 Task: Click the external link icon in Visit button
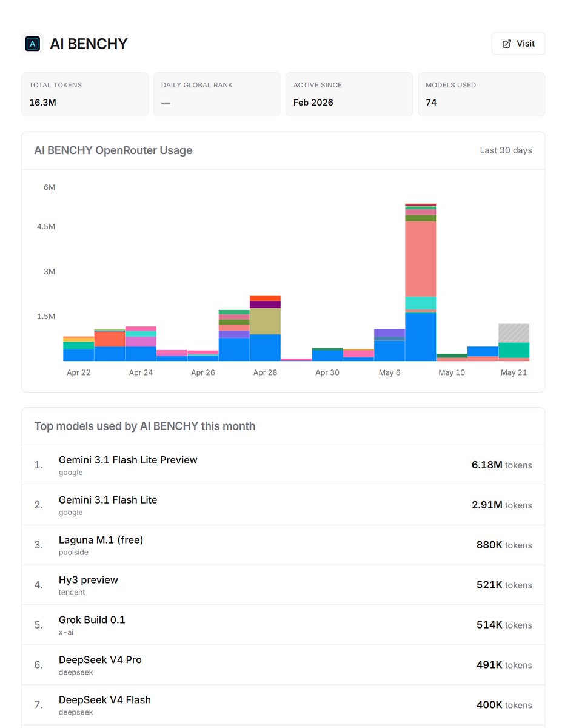pos(507,44)
